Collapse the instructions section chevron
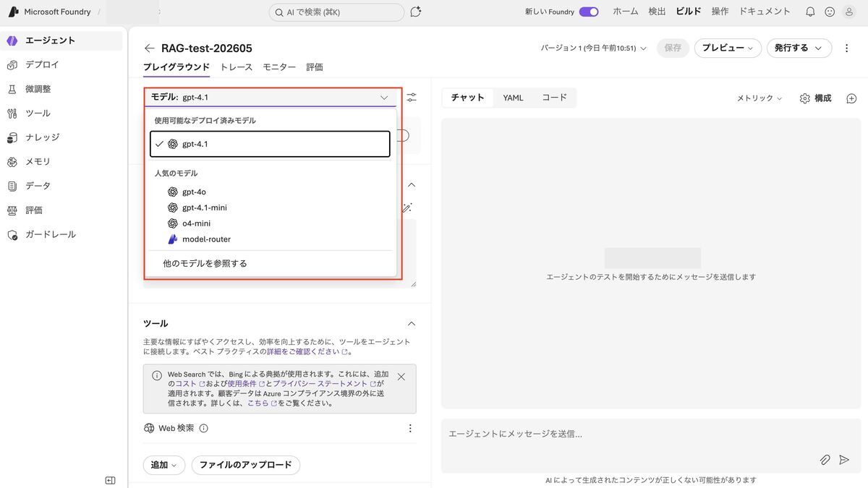Screen dimensions: 868x488 click(x=412, y=185)
